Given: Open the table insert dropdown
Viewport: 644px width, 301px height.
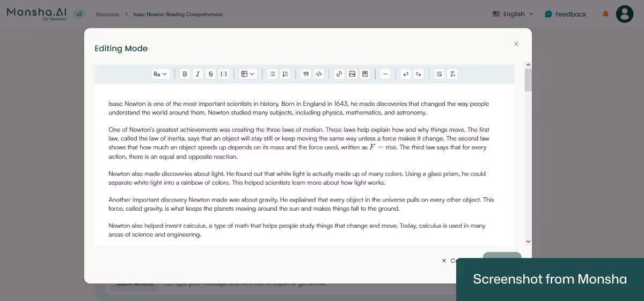Looking at the screenshot, I should point(248,74).
